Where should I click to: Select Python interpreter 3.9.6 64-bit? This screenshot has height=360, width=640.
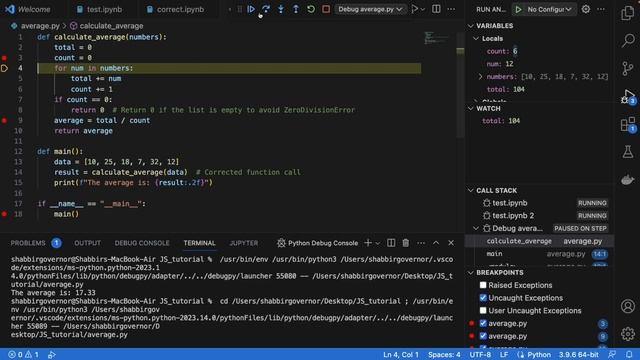579,354
